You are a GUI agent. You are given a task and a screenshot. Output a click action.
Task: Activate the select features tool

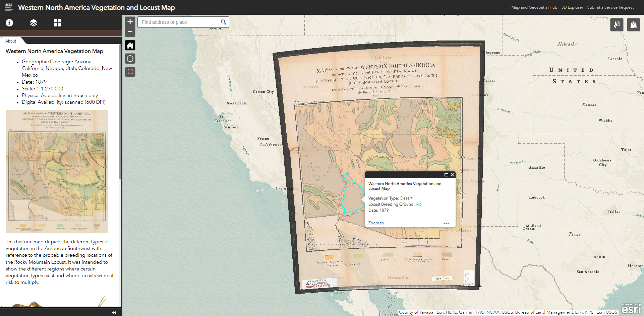click(617, 25)
